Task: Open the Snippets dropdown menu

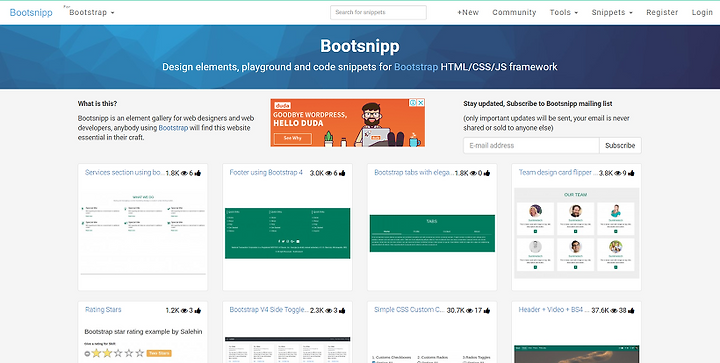Action: 612,12
